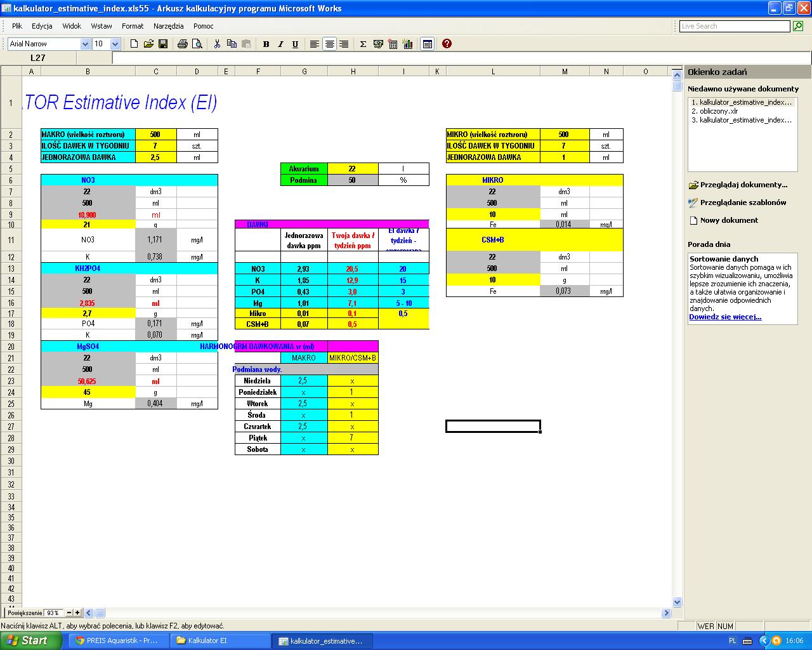The width and height of the screenshot is (812, 650).
Task: Create a new document with toolbar icon
Action: 134,44
